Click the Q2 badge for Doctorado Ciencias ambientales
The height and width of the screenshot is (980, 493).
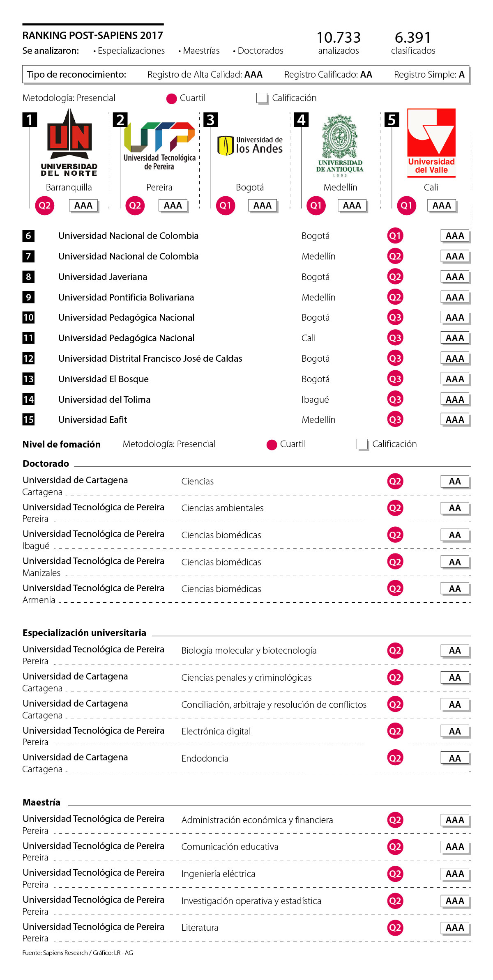(395, 508)
